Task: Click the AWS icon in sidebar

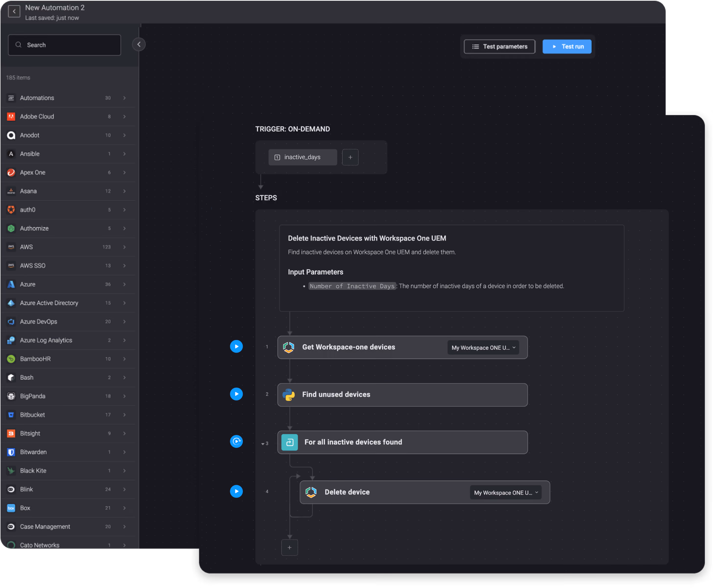Action: point(11,247)
